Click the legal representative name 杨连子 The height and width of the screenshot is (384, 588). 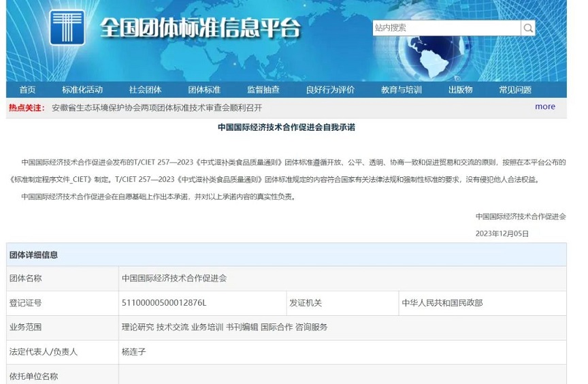[x=133, y=352]
